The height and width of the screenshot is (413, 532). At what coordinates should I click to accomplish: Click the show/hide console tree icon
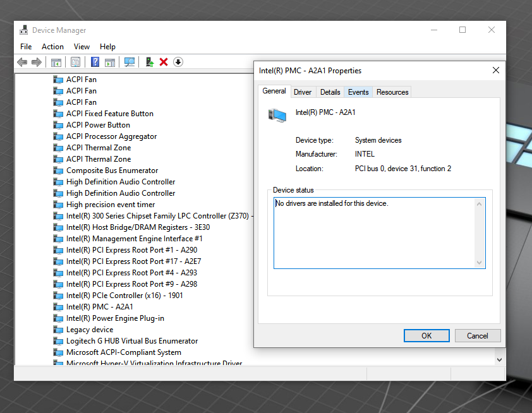[x=56, y=63]
